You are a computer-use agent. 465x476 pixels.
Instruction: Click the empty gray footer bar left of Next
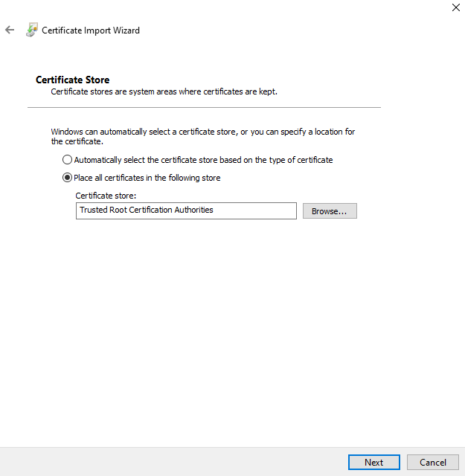171,462
